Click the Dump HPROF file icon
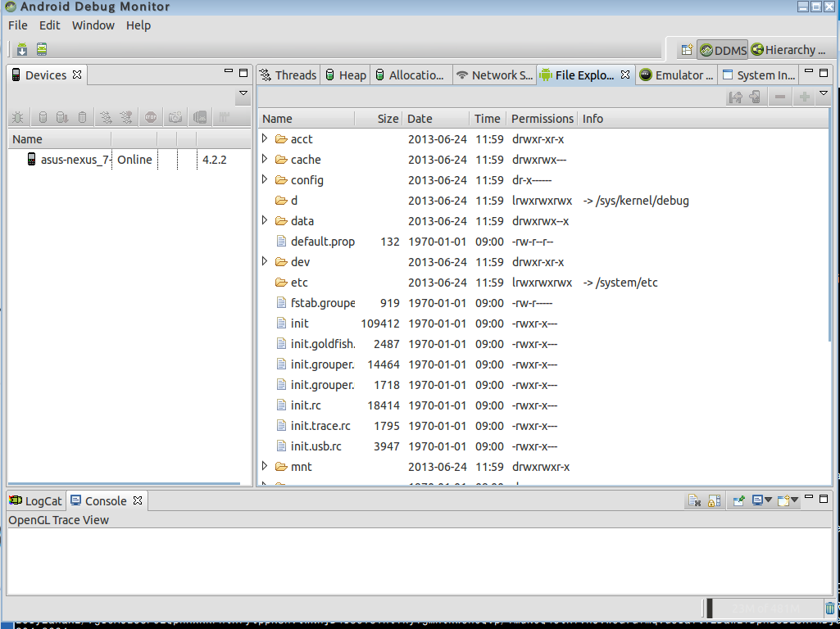Screen dimensions: 840x629 tap(62, 117)
